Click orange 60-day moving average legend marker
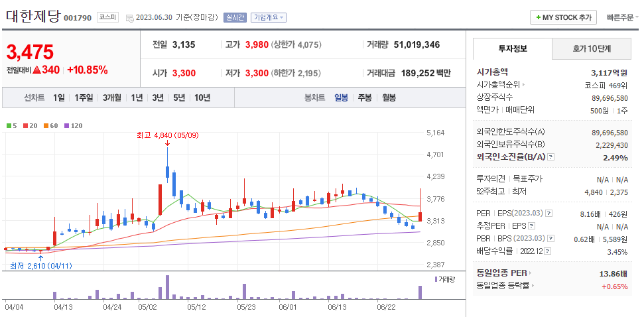The height and width of the screenshot is (317, 644). coord(46,125)
